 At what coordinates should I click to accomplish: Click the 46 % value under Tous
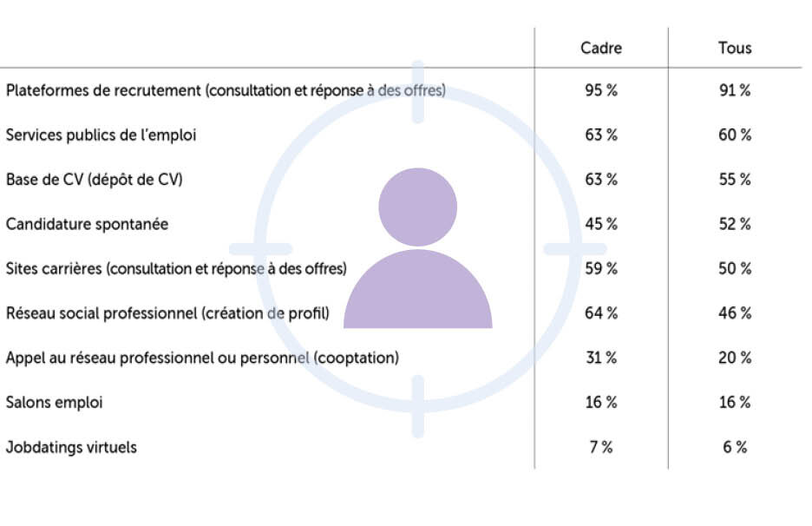point(734,313)
